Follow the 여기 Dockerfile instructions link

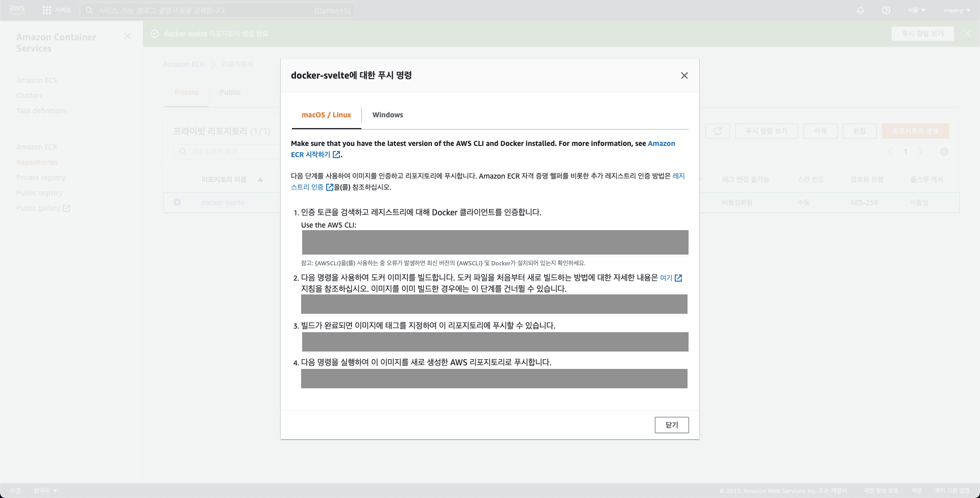pos(666,278)
